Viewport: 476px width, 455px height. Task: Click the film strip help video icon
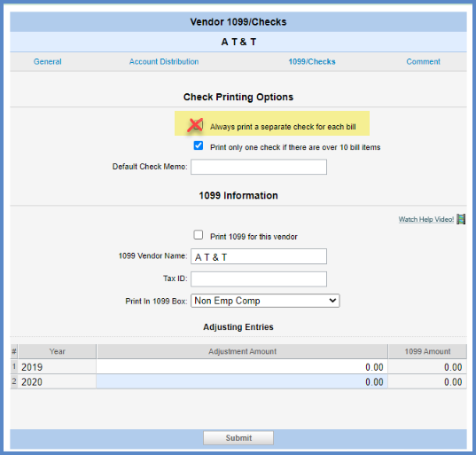click(x=461, y=219)
